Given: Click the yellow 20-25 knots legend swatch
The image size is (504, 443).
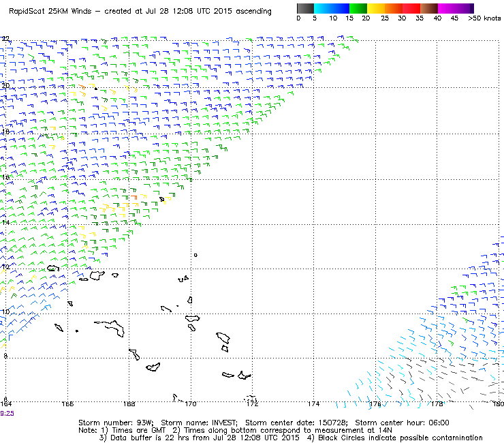Looking at the screenshot, I should 376,8.
